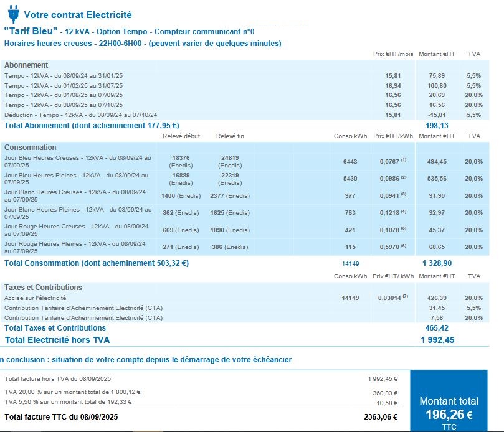Screen dimensions: 504x432
Task: Select the Jour Bleu Heures Creuses row label
Action: coord(77,161)
